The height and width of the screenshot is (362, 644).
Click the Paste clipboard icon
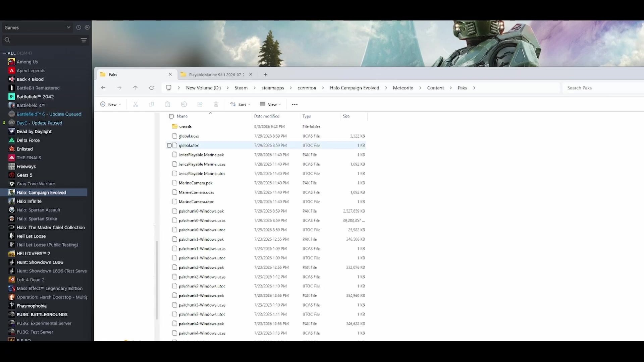click(168, 105)
